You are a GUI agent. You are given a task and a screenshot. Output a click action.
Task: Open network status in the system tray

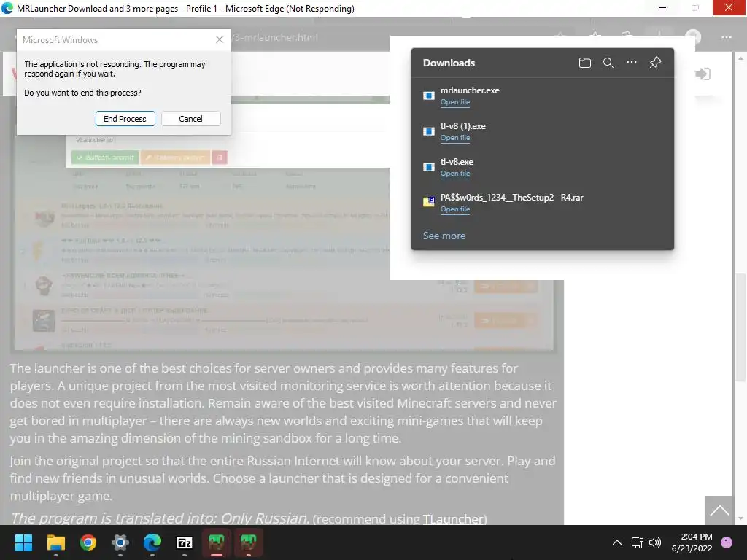click(637, 542)
